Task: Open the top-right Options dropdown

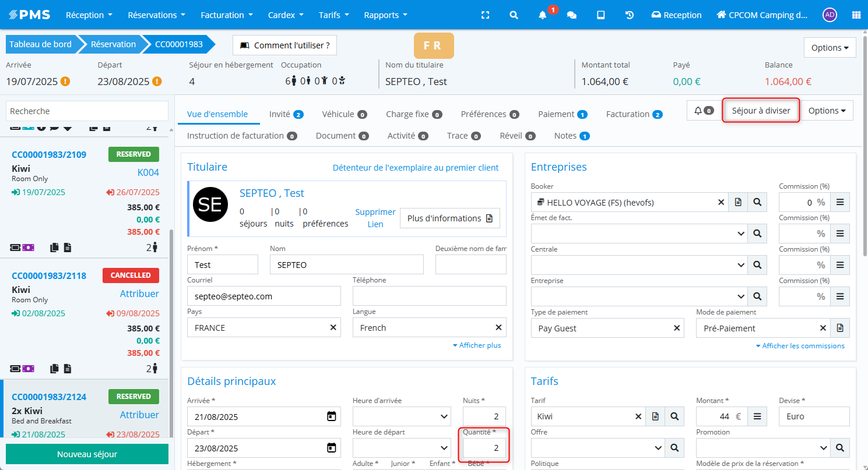Action: point(830,48)
